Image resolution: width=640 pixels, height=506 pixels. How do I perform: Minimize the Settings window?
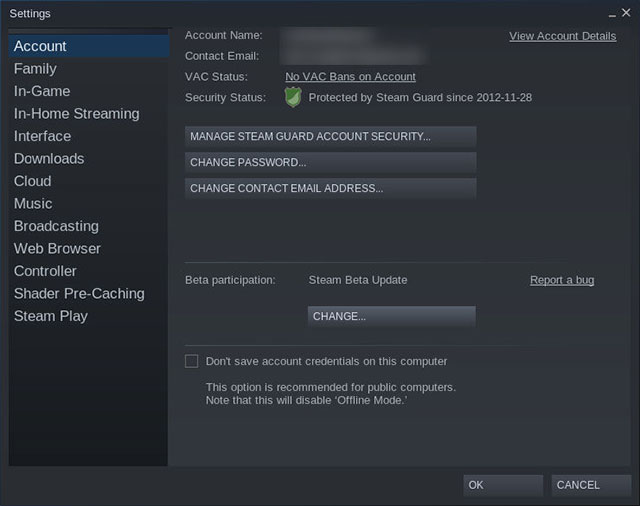point(612,15)
